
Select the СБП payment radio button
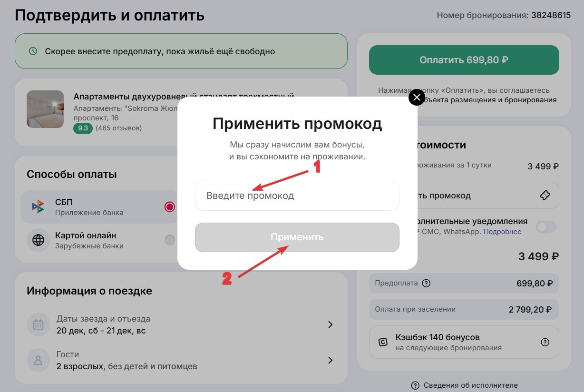tap(170, 207)
